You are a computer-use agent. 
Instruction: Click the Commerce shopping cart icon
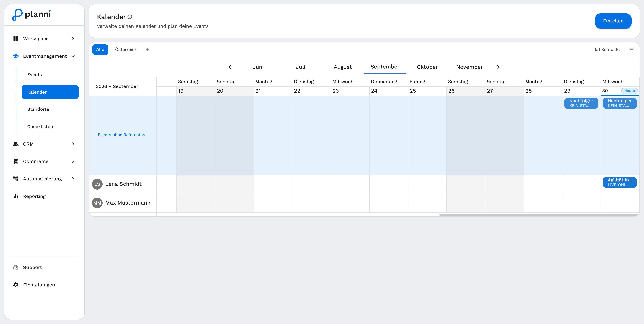click(x=16, y=161)
